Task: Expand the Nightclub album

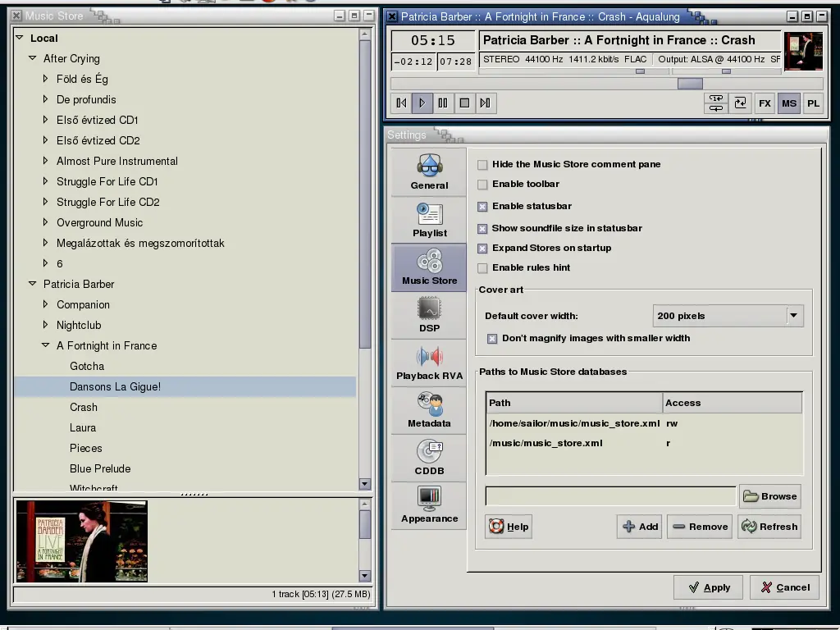Action: [46, 325]
